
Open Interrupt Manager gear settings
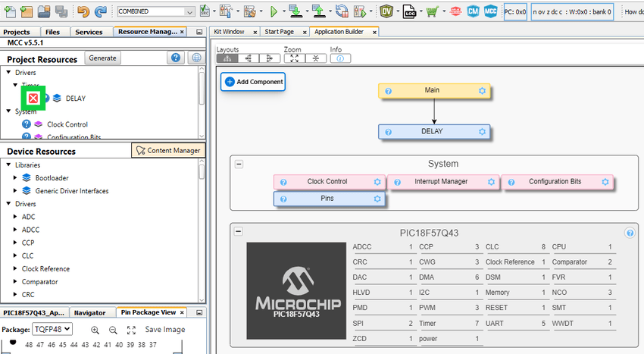(x=491, y=182)
